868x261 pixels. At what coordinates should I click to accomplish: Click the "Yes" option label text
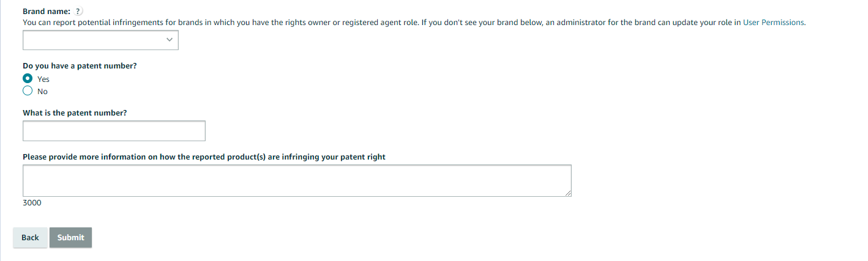click(x=43, y=79)
